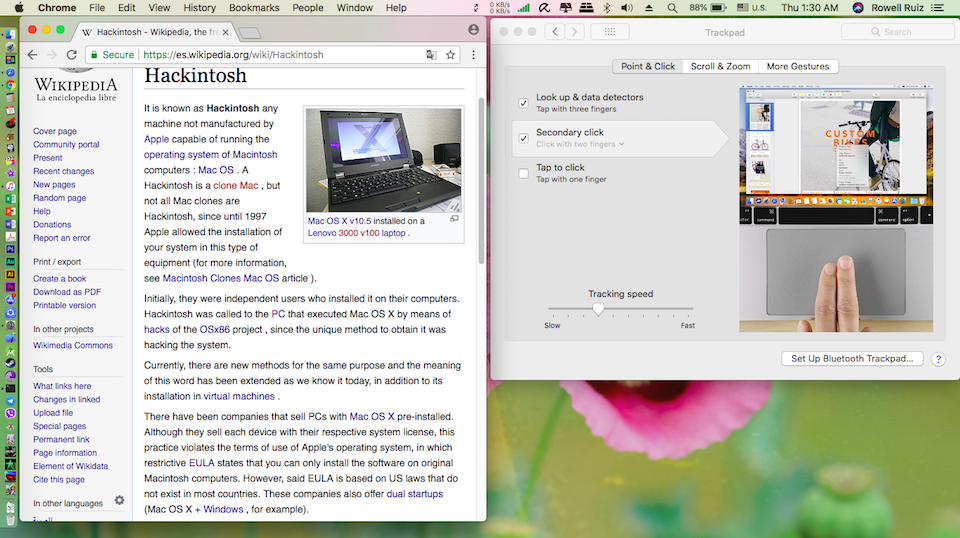Click the Chrome page vertical scrollbar
Viewport: 960px width, 538px height.
click(x=481, y=181)
